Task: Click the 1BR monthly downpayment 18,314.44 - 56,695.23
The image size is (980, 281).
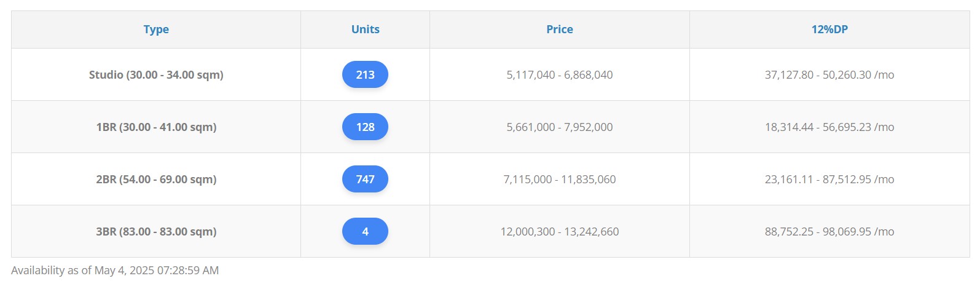Action: [829, 127]
